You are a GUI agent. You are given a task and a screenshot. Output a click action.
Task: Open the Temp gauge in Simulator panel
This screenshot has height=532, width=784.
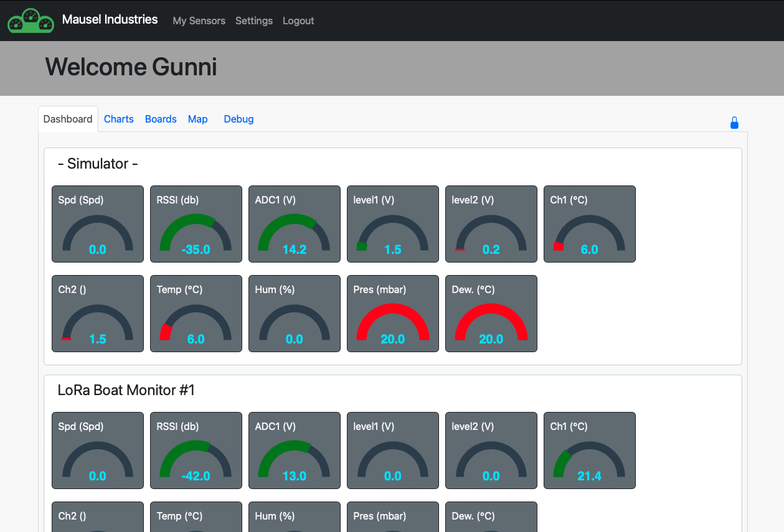click(x=196, y=313)
